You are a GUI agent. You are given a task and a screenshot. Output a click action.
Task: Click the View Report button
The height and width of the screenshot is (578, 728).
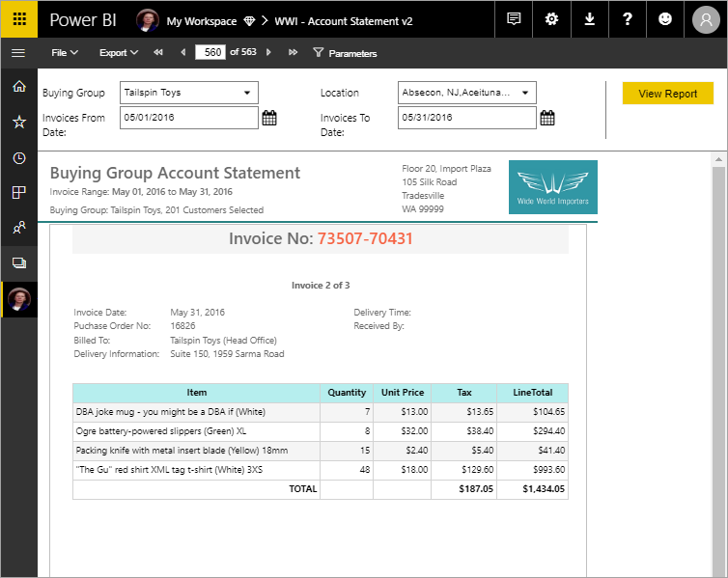(x=667, y=94)
